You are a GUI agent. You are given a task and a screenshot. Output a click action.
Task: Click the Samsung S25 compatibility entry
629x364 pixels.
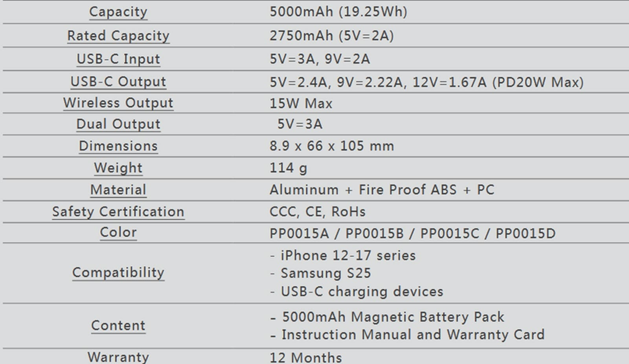pos(326,273)
